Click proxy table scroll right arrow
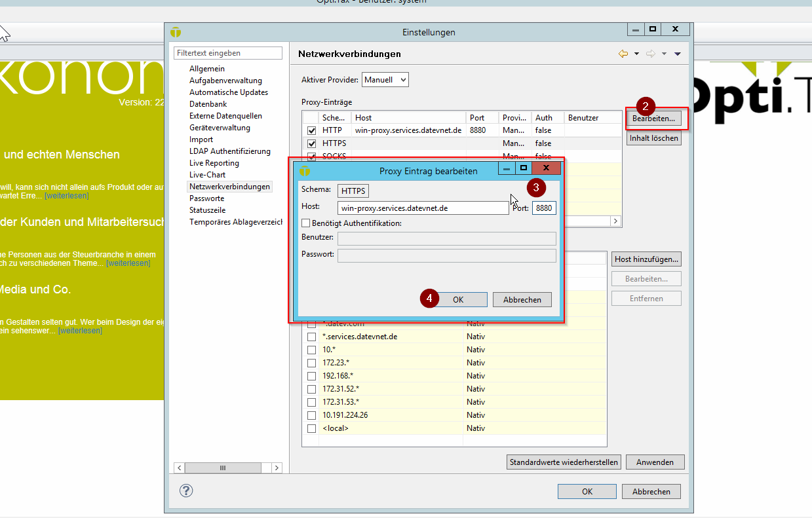Screen dimensions: 812x518 coord(615,221)
